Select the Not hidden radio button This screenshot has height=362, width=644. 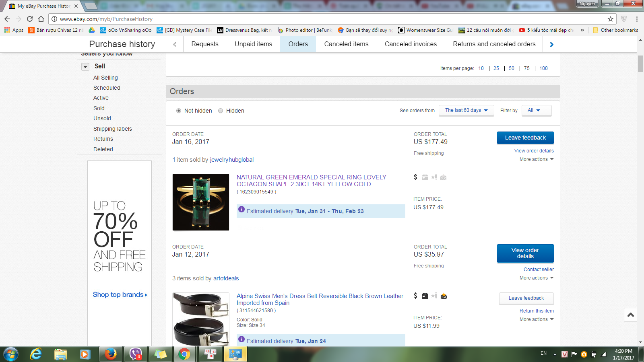[179, 111]
